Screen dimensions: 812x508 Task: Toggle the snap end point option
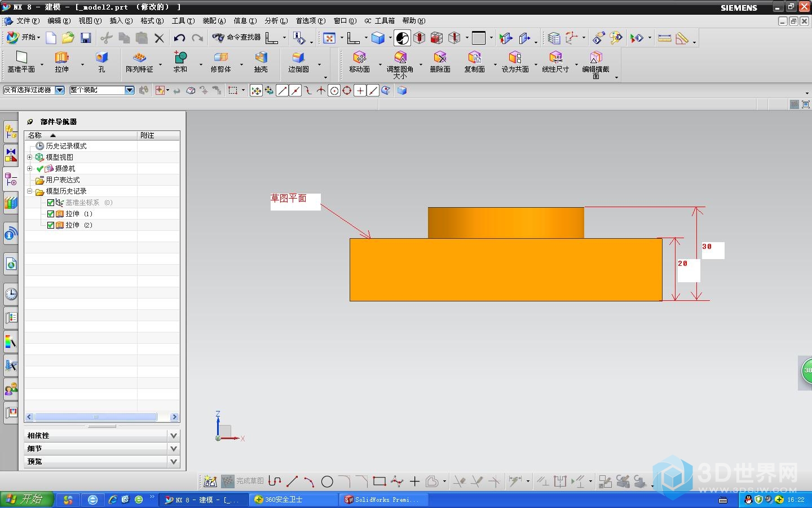pos(282,90)
